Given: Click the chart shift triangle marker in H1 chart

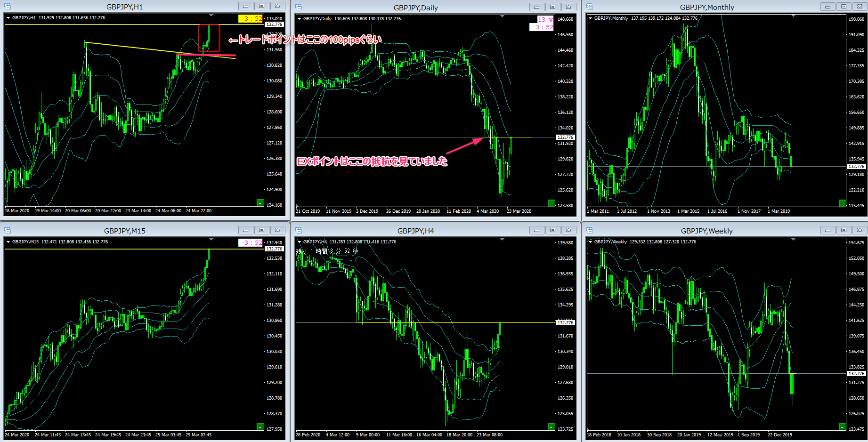Looking at the screenshot, I should [x=211, y=16].
